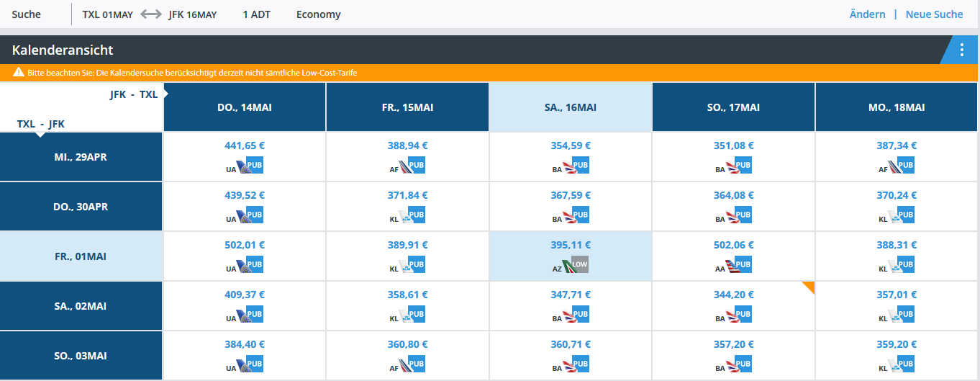Viewport: 980px width, 381px height.
Task: Click the orange warning triangle icon
Action: tap(19, 73)
